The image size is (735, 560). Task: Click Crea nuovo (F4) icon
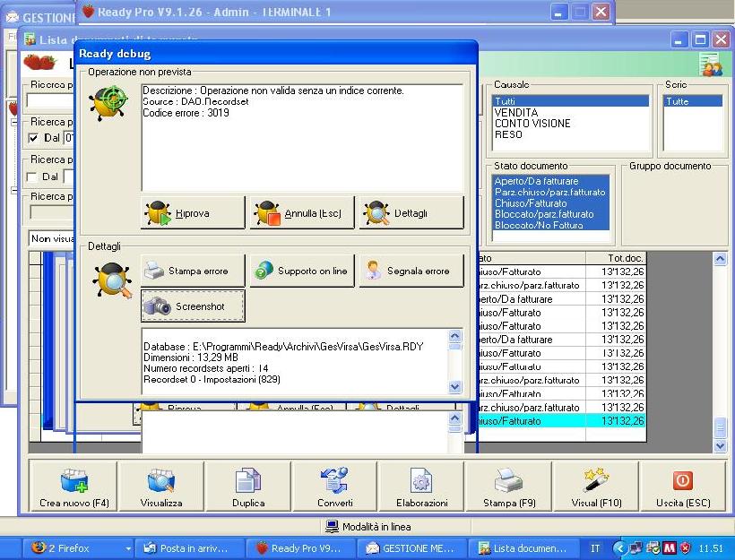(74, 480)
